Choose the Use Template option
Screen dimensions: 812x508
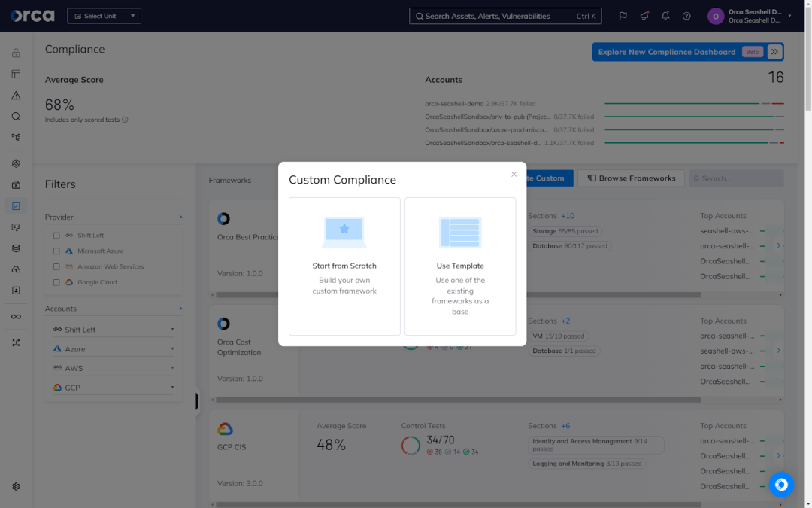click(x=460, y=266)
